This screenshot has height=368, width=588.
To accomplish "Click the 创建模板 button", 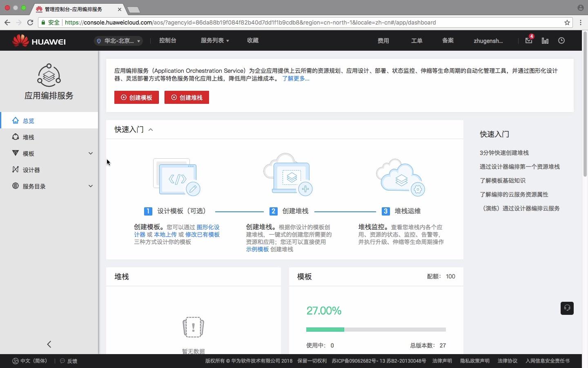I will pos(136,97).
